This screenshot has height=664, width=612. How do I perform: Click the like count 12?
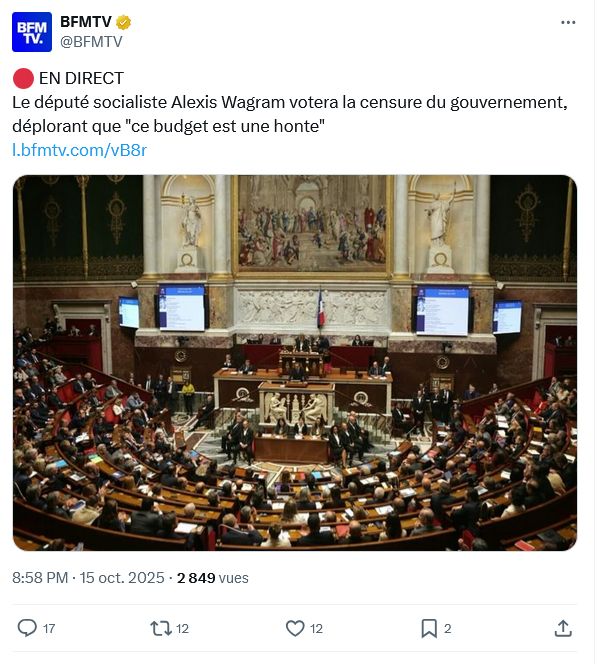tap(316, 629)
